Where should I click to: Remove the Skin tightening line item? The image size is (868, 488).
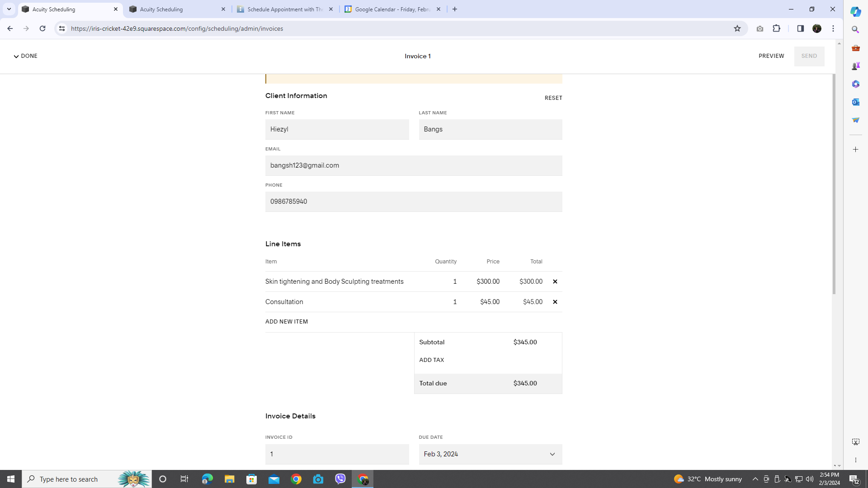(x=555, y=282)
